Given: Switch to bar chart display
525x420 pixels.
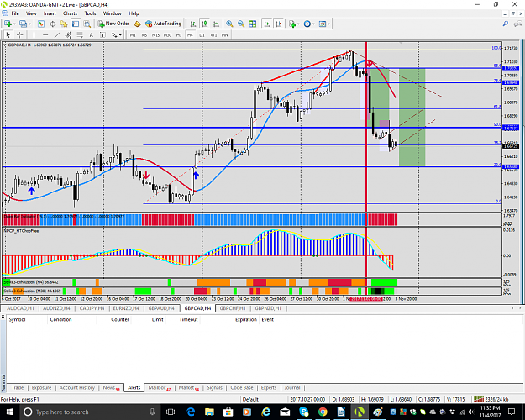Looking at the screenshot, I should click(x=193, y=24).
